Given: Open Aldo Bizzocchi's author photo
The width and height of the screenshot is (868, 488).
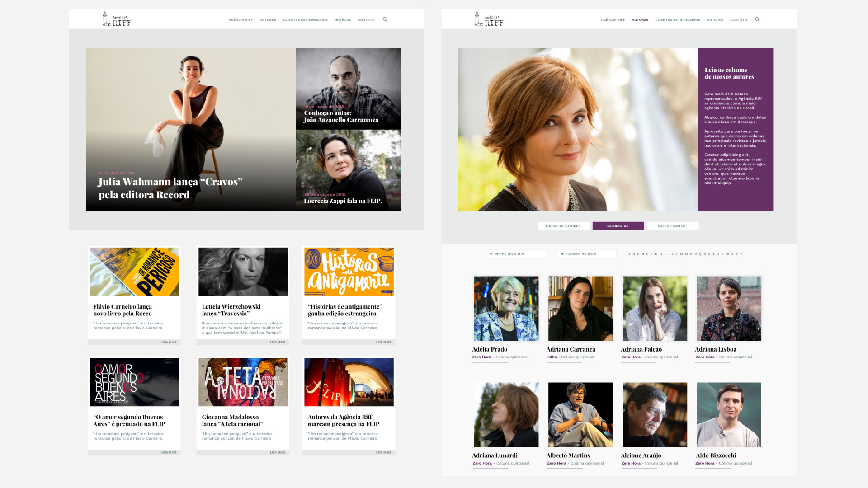Looking at the screenshot, I should pos(729,415).
